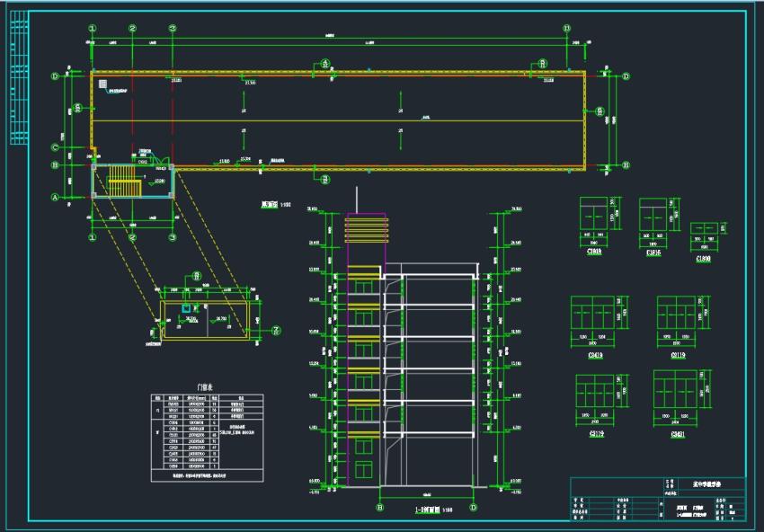
Task: Select the cyan square in the small detail plan
Action: point(186,308)
